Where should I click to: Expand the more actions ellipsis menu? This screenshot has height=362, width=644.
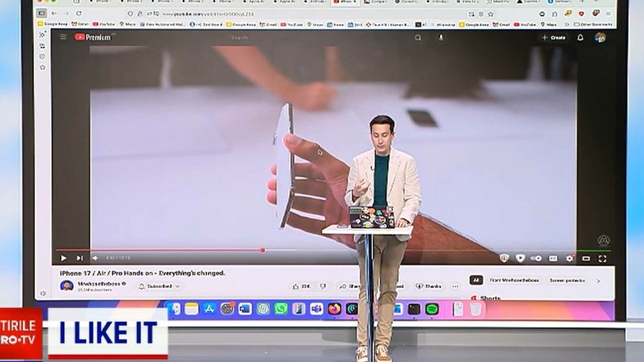pos(455,286)
